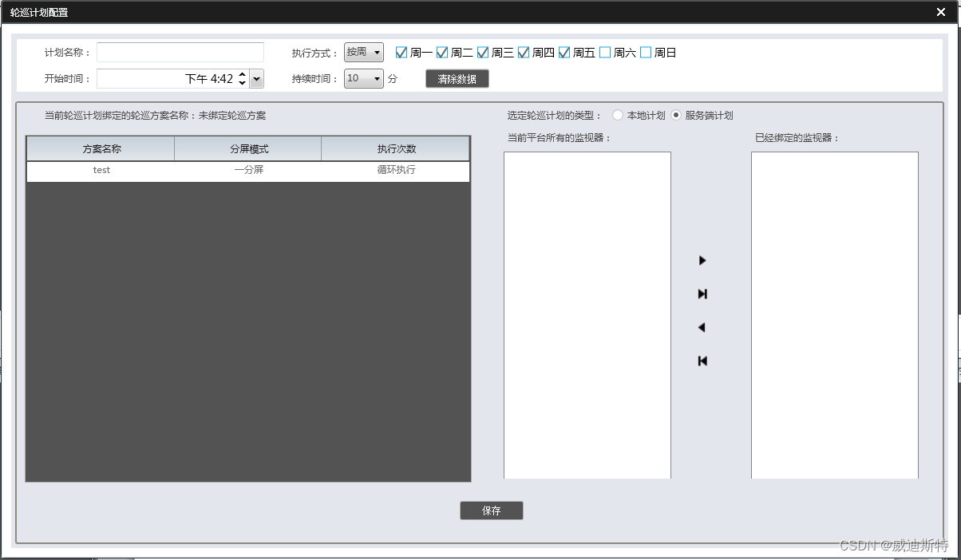Open the 持续时间 10 dropdown
Image resolution: width=961 pixels, height=560 pixels.
click(364, 79)
